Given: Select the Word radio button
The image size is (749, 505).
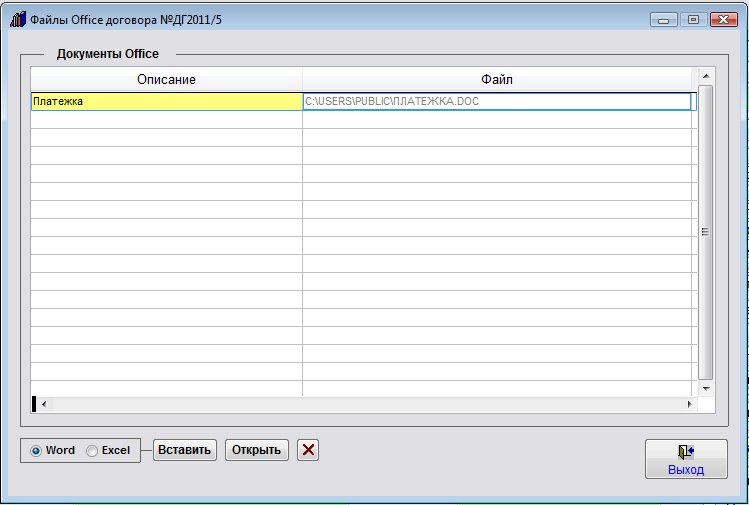Looking at the screenshot, I should pyautogui.click(x=36, y=451).
